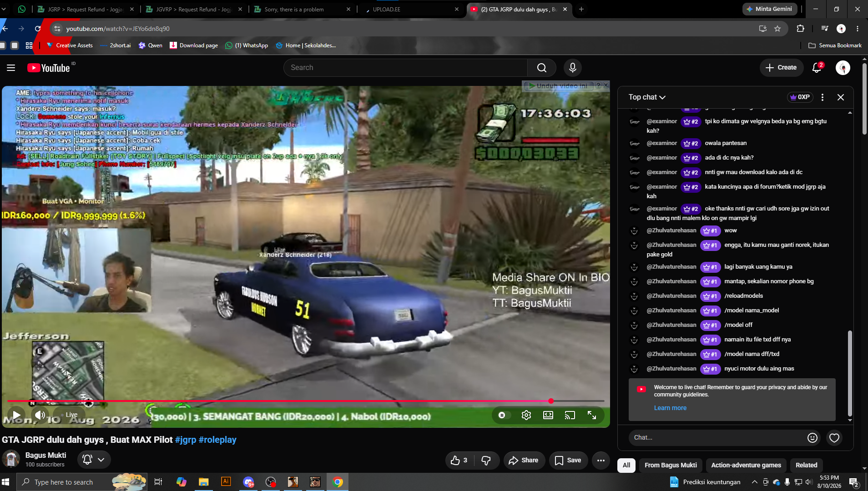Image resolution: width=868 pixels, height=491 pixels.
Task: Open Windows Start menu
Action: (5, 482)
